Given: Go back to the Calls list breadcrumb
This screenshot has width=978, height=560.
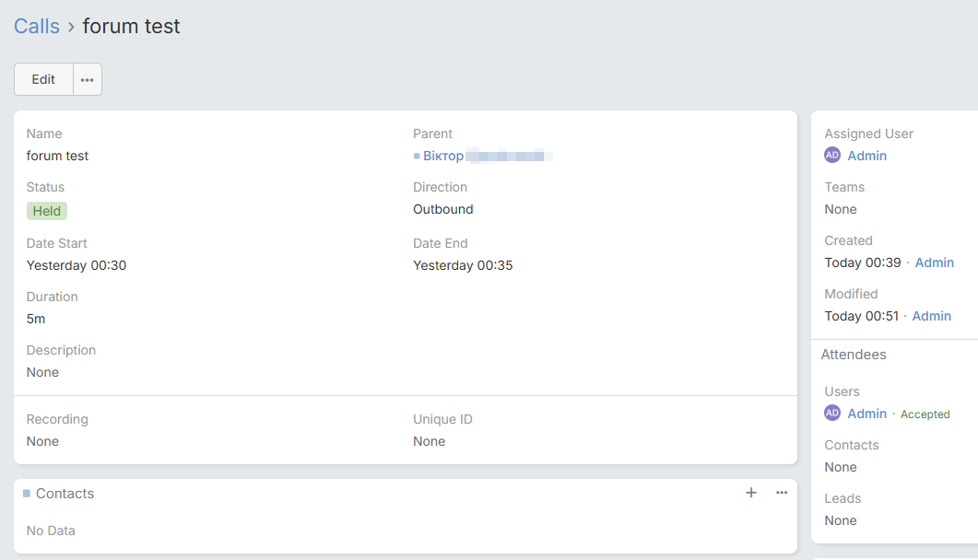Looking at the screenshot, I should click(x=37, y=27).
